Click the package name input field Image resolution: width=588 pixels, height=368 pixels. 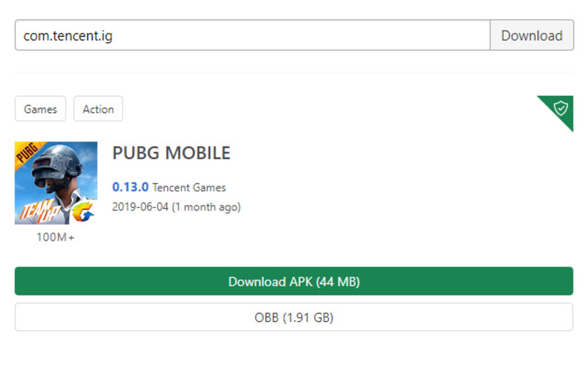[x=252, y=35]
